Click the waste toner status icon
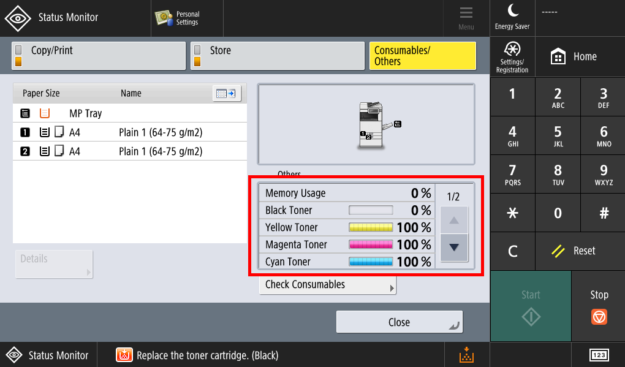Screen dimensions: 625x367 click(466, 354)
